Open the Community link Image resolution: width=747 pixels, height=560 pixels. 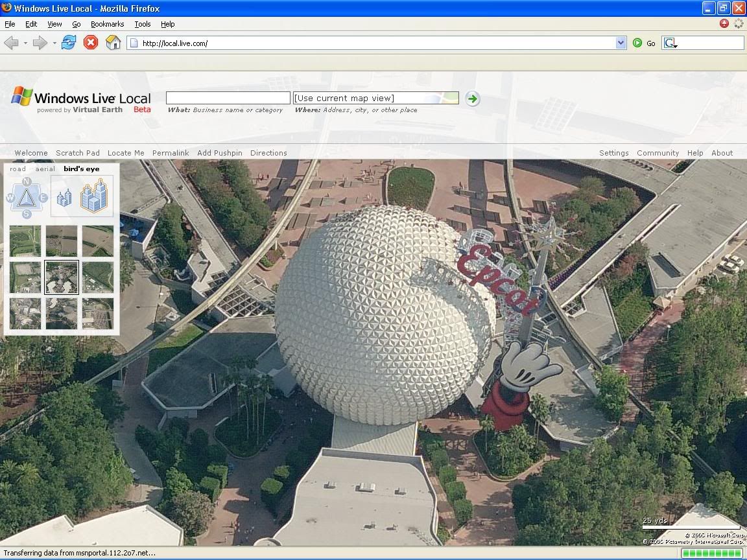pyautogui.click(x=658, y=153)
